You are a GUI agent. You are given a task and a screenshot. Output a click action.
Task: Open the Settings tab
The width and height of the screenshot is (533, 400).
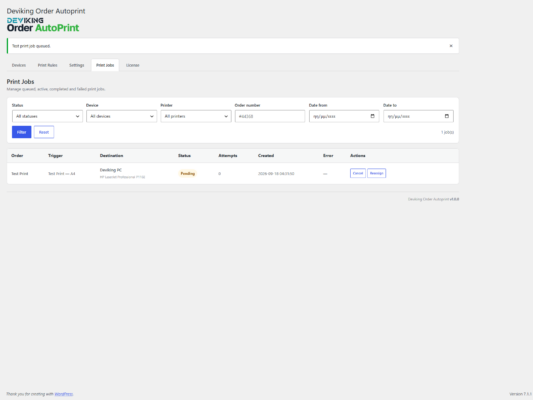point(76,65)
